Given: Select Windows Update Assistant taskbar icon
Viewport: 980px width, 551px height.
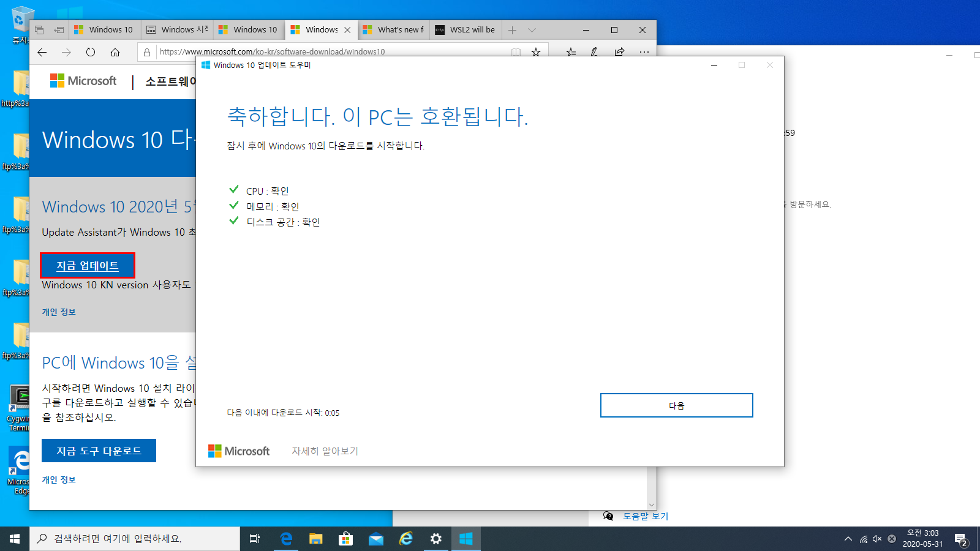Looking at the screenshot, I should pyautogui.click(x=466, y=539).
